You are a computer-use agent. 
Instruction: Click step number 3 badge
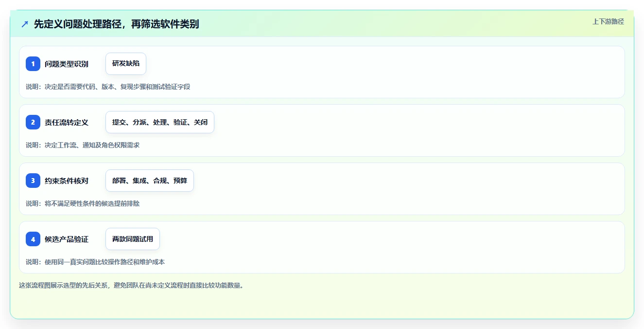click(x=33, y=181)
